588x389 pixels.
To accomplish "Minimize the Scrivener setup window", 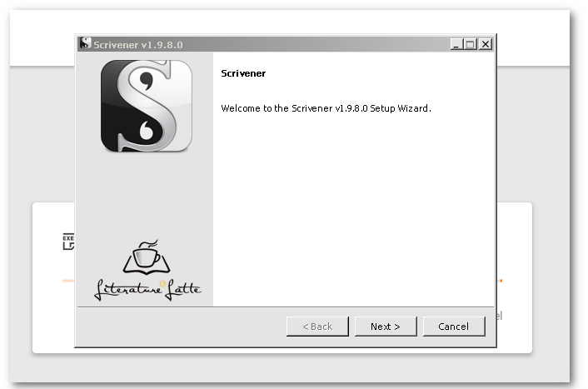I will (456, 44).
